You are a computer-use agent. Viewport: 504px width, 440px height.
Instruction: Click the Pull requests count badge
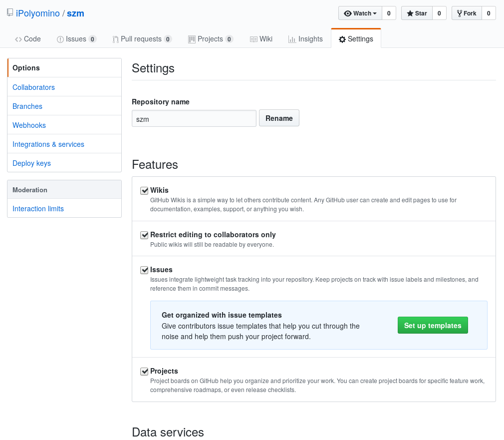pos(168,39)
